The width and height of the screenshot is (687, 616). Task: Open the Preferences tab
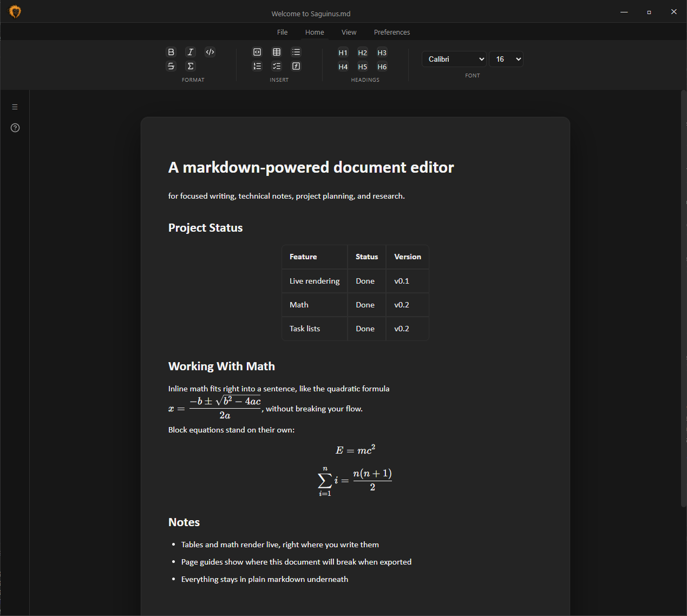pos(392,32)
